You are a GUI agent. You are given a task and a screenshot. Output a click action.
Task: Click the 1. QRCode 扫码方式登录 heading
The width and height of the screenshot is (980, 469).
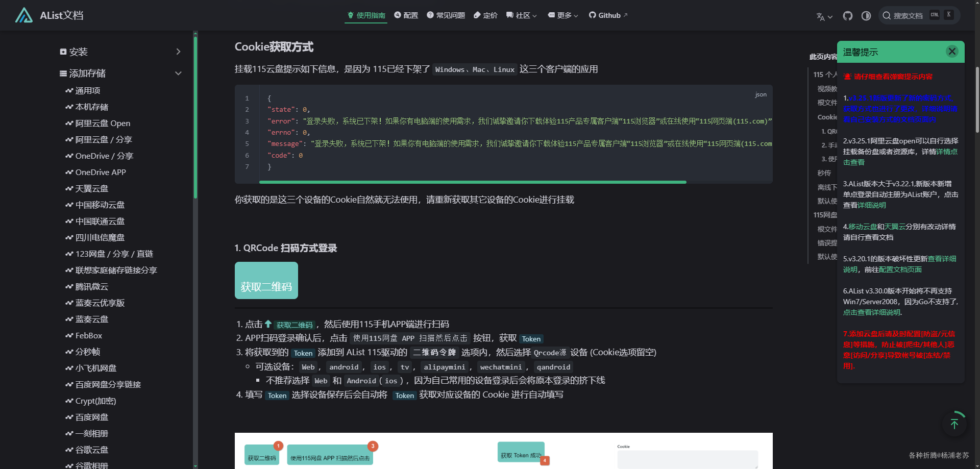coord(286,248)
